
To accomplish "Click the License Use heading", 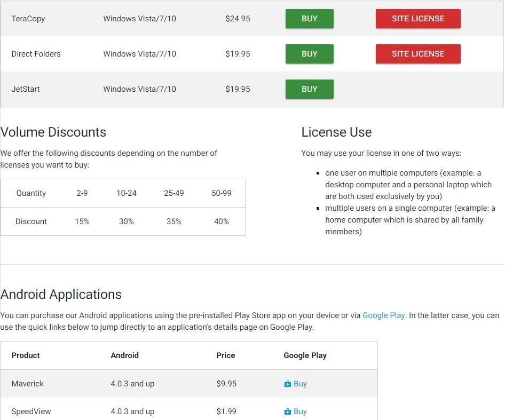I will tap(336, 132).
